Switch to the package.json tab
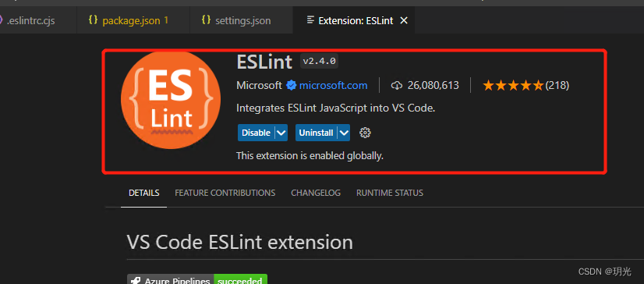The width and height of the screenshot is (644, 284). pos(133,20)
